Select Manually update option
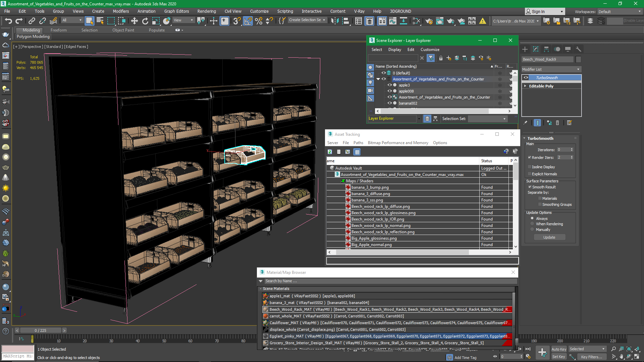Image resolution: width=644 pixels, height=362 pixels. pyautogui.click(x=532, y=230)
